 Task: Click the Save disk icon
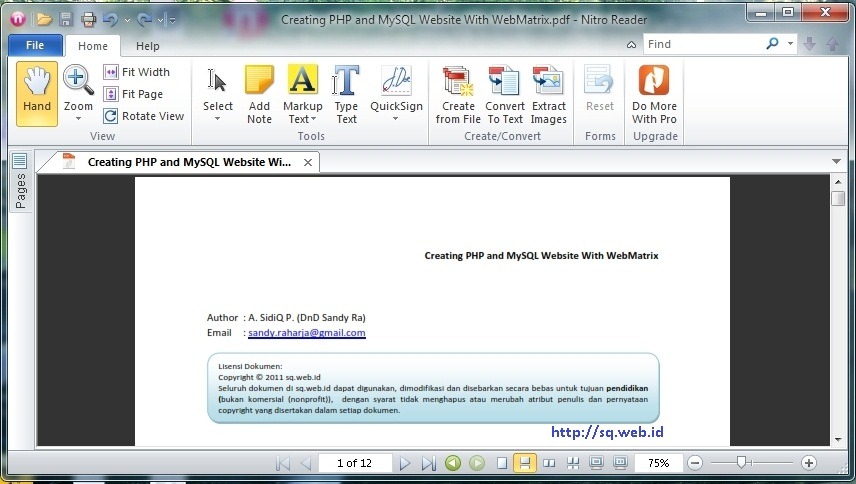(x=66, y=20)
